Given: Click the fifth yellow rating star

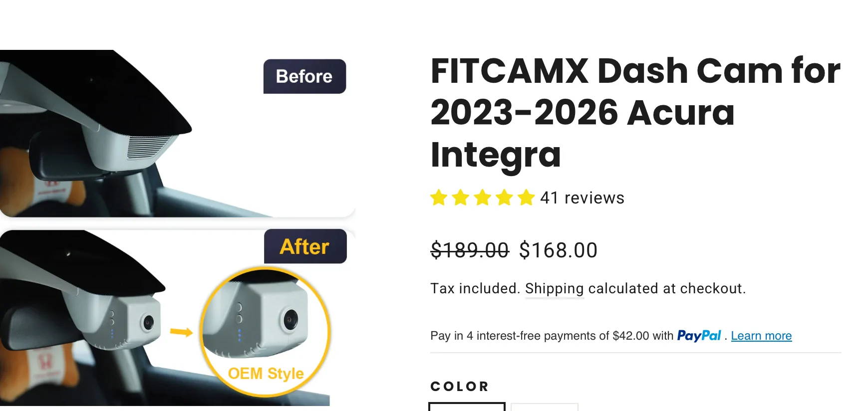Looking at the screenshot, I should tap(526, 198).
